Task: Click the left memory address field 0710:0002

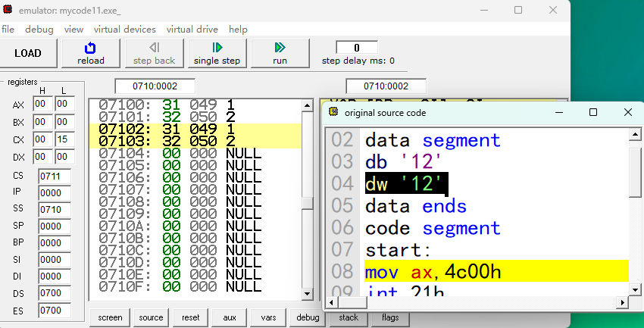Action: (155, 86)
